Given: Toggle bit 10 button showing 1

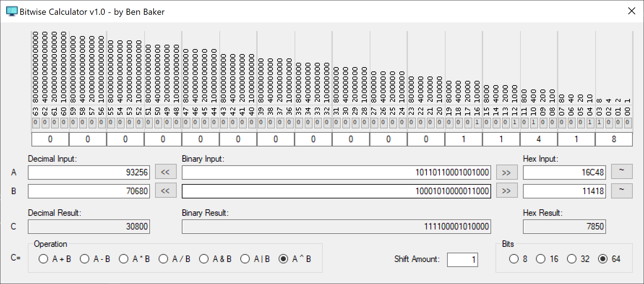Looking at the screenshot, I should [x=533, y=123].
